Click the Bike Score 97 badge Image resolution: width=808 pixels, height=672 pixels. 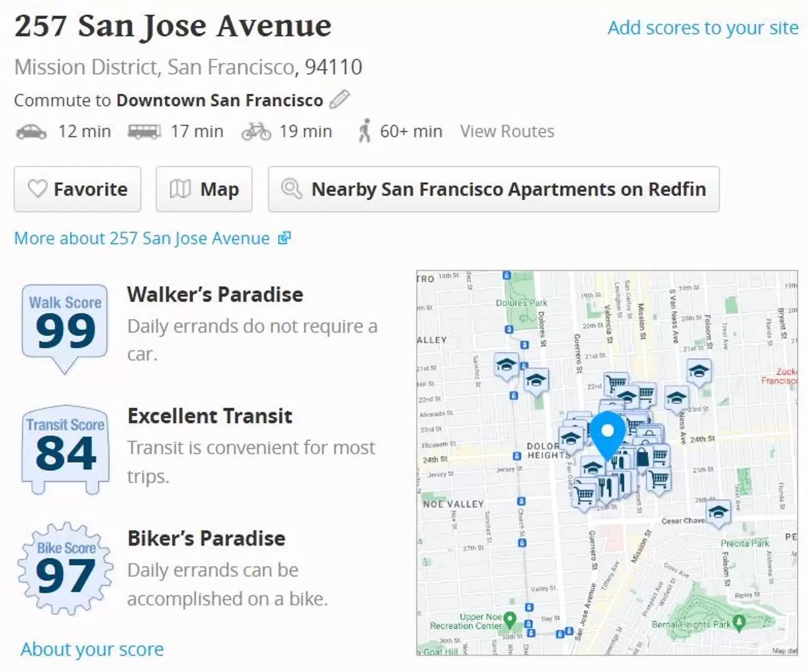click(x=65, y=568)
